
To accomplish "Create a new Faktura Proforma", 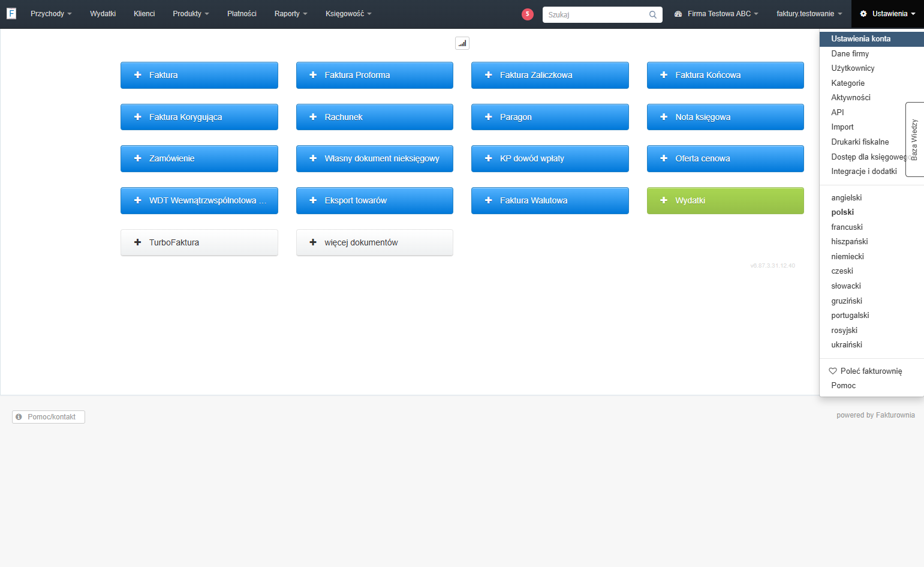I will 375,75.
